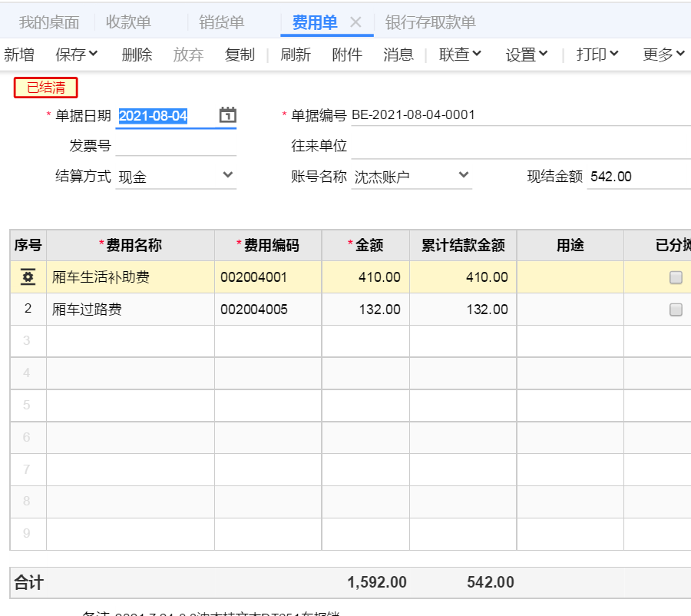Viewport: 691px width, 616px height.
Task: Open the 更多 dropdown menu
Action: (x=663, y=55)
